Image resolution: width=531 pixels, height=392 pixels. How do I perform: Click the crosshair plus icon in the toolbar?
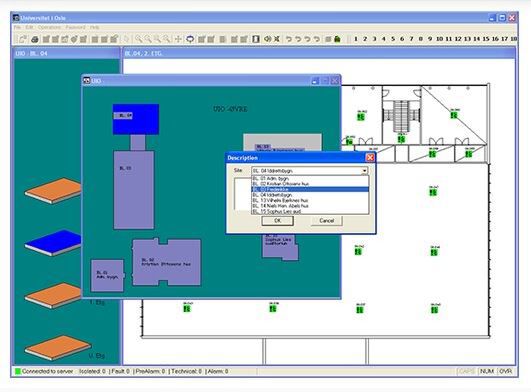tap(178, 39)
